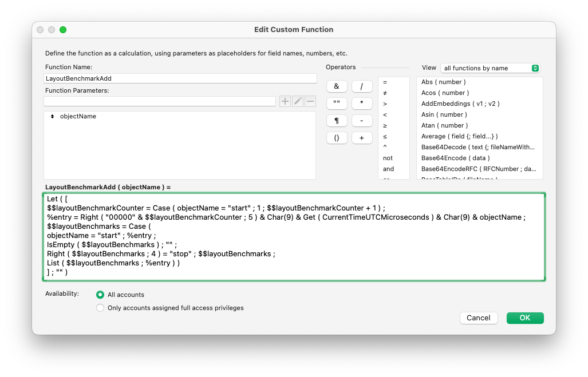Insert the ampersand concatenation operator
Screen dimensions: 588x377
(x=336, y=86)
